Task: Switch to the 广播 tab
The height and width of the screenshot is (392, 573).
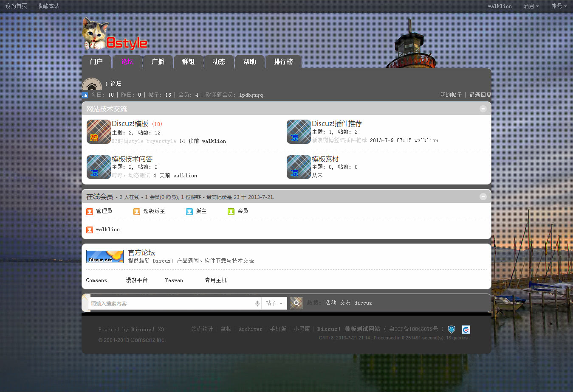Action: point(158,62)
